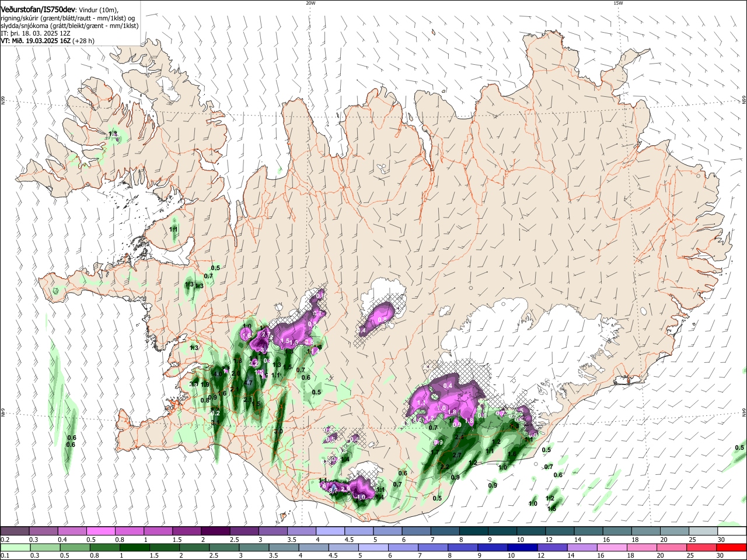Screen dimensions: 747x560
Task: Pick the dusky mauve 0.2 swatch starting the upper legend
Action: coord(15,531)
